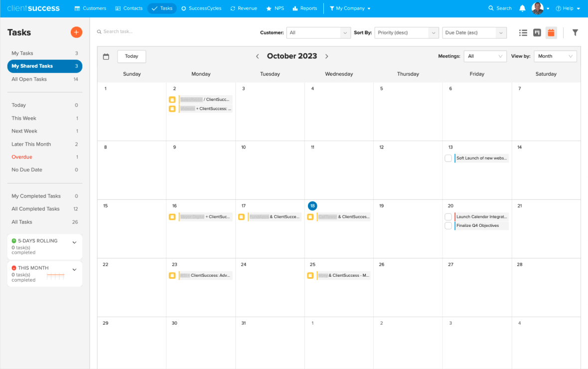Show Next Week tasks

point(45,131)
